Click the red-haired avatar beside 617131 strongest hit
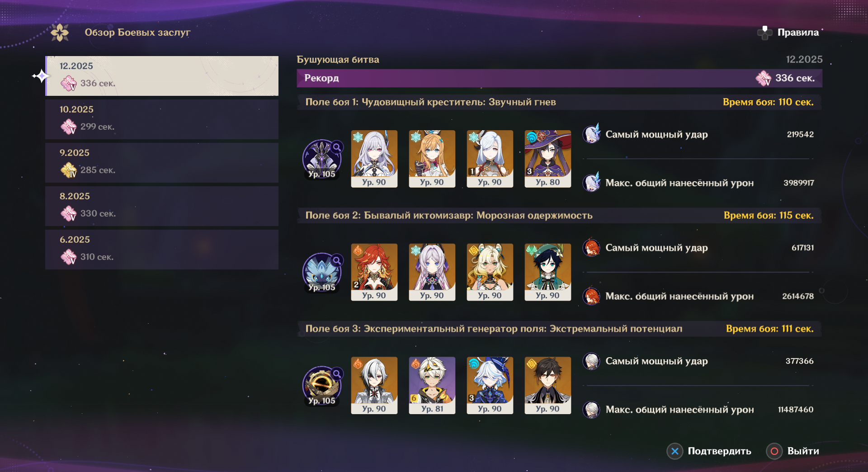Viewport: 868px width, 472px height. click(x=591, y=248)
